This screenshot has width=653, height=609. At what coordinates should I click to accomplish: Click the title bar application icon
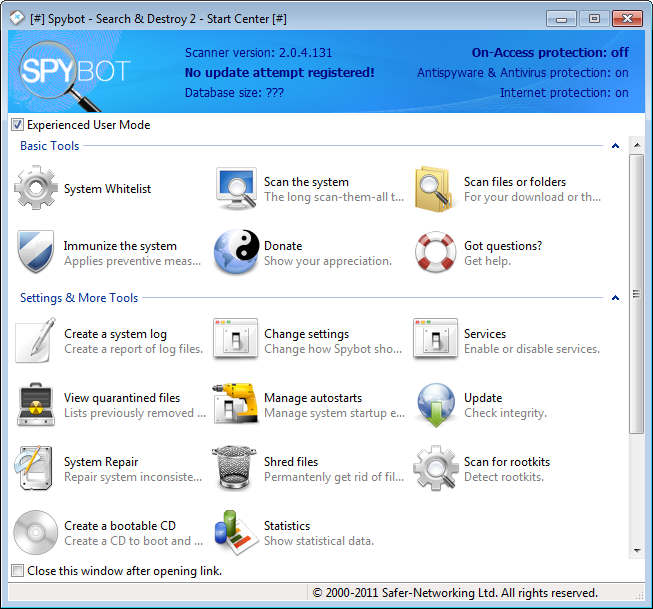coord(17,18)
